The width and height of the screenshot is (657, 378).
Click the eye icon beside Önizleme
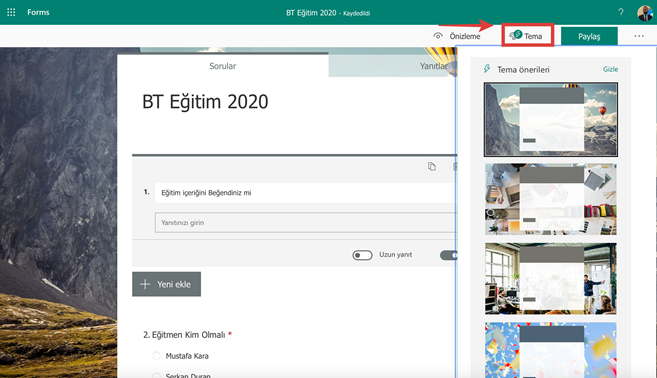[438, 36]
